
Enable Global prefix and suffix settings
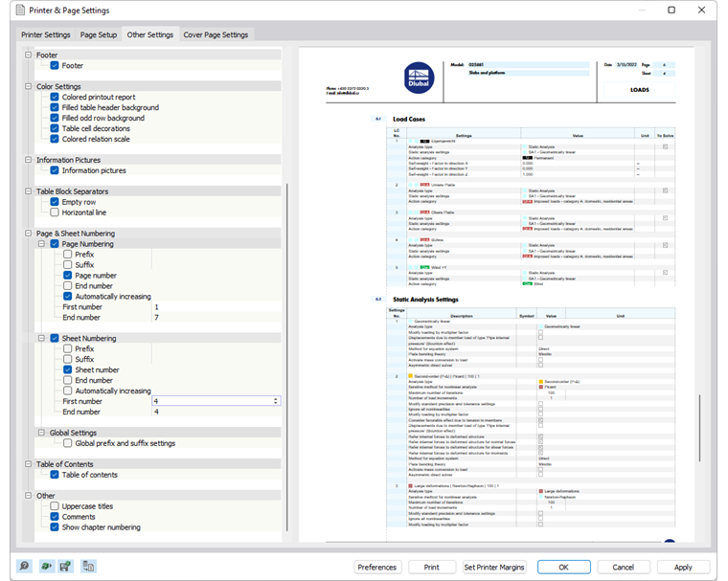pos(67,443)
